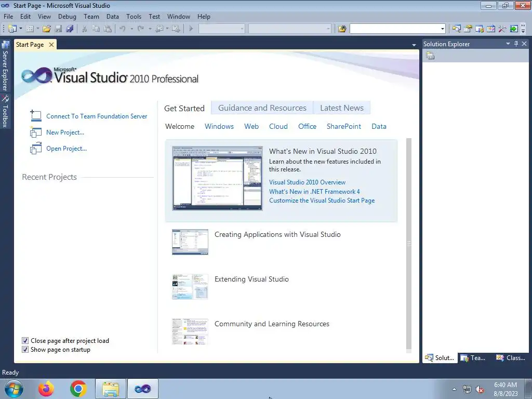This screenshot has width=532, height=399.
Task: Click the New Project toolbar icon
Action: (12, 29)
